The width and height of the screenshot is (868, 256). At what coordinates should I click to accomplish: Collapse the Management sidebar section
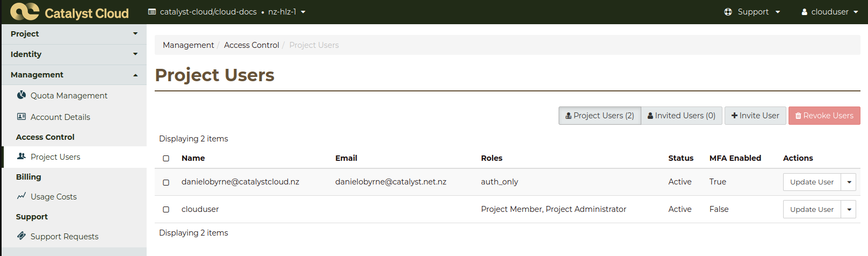point(74,75)
